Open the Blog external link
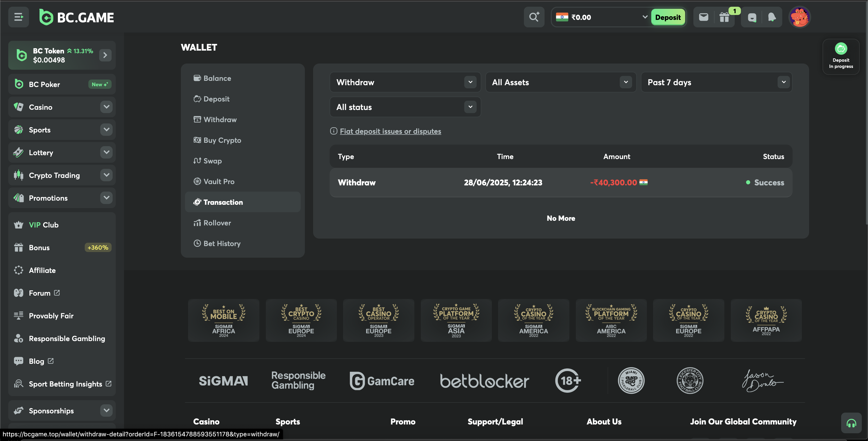868x441 pixels. (x=62, y=361)
